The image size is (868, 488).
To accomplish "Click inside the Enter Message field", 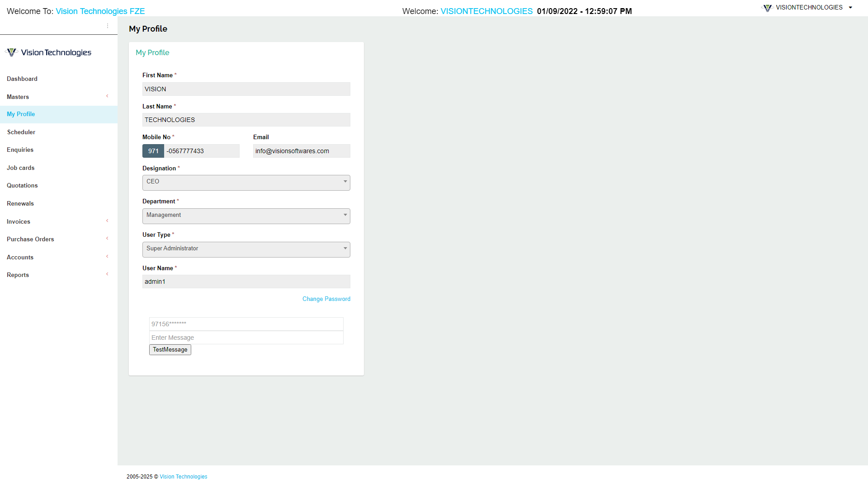I will 246,338.
